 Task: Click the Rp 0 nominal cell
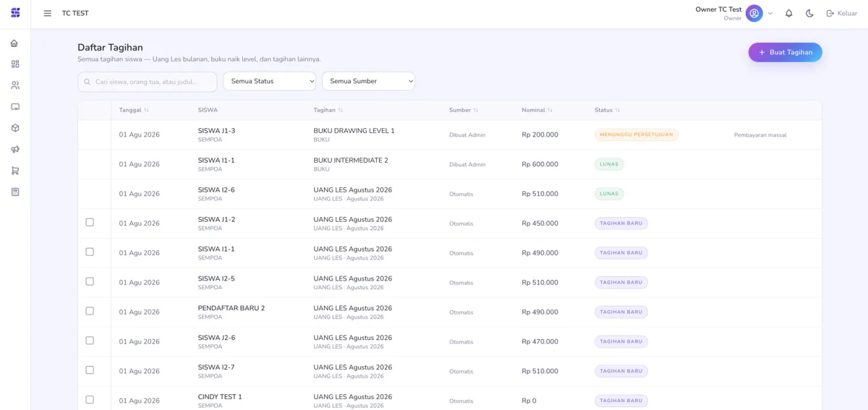coord(529,401)
